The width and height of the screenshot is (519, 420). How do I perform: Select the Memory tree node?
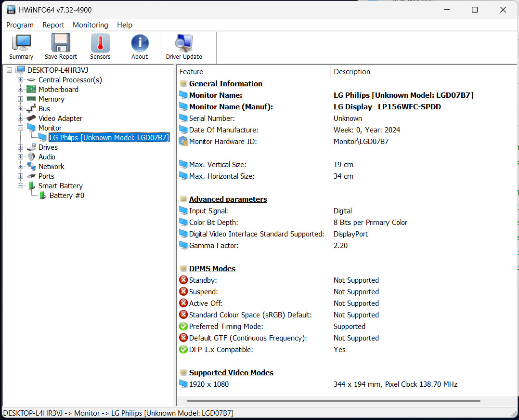pos(52,99)
